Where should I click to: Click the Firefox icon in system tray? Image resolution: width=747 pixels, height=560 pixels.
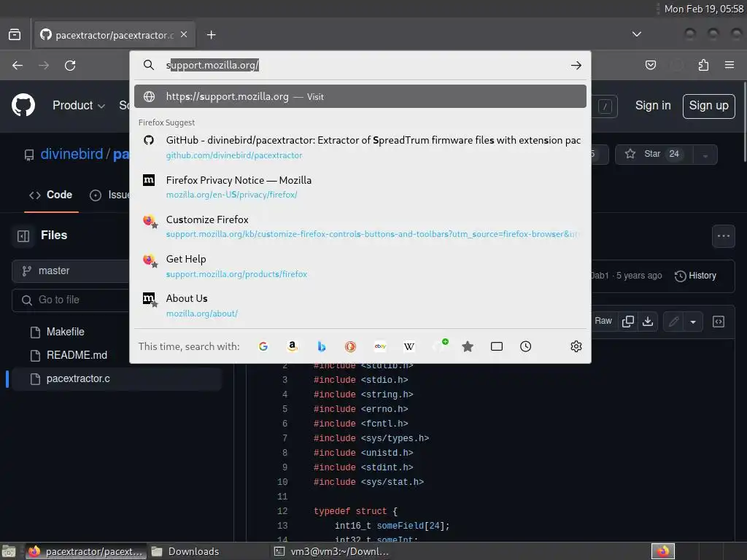click(x=662, y=551)
